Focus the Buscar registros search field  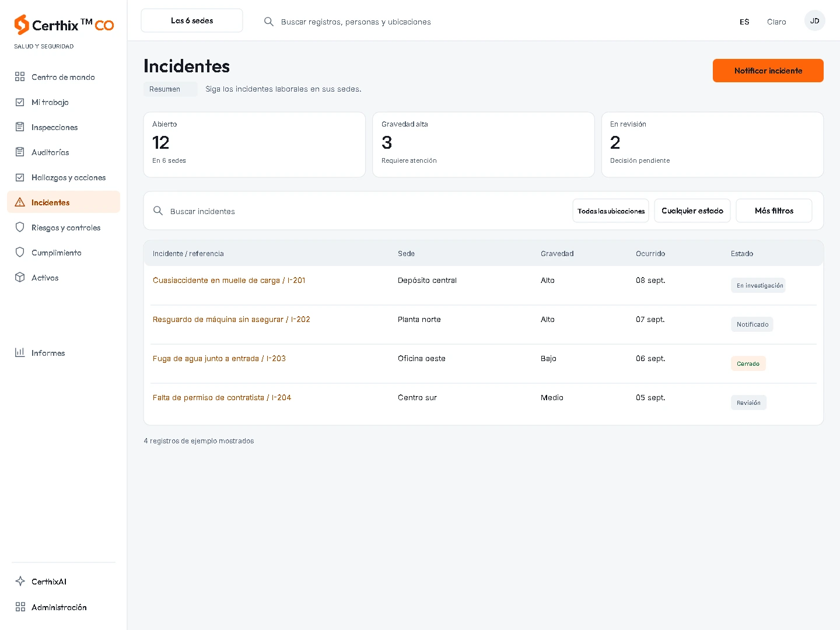356,22
